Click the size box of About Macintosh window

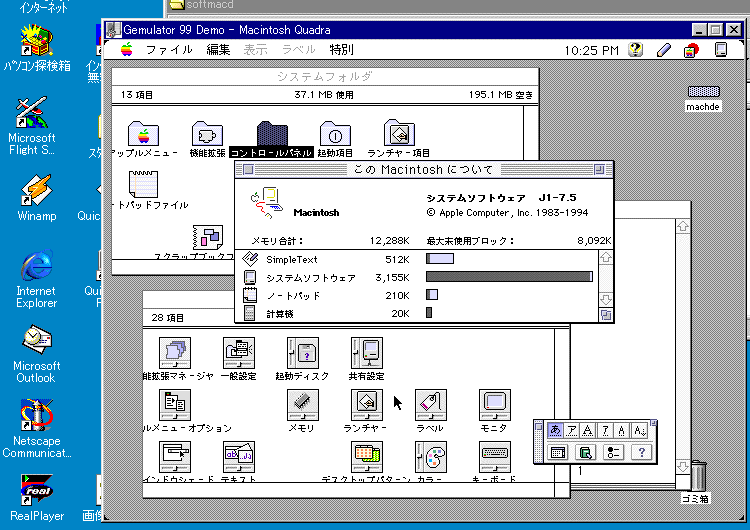coord(606,315)
